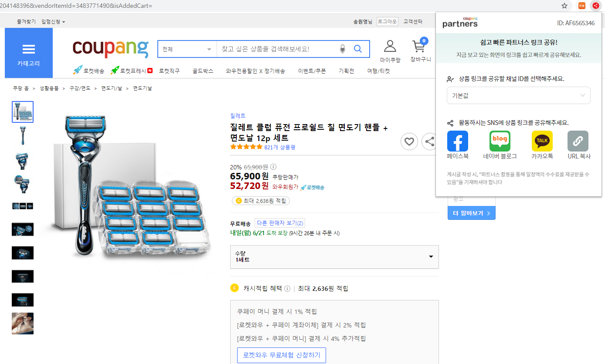
Task: Open the orange EX browser extension
Action: (x=581, y=6)
